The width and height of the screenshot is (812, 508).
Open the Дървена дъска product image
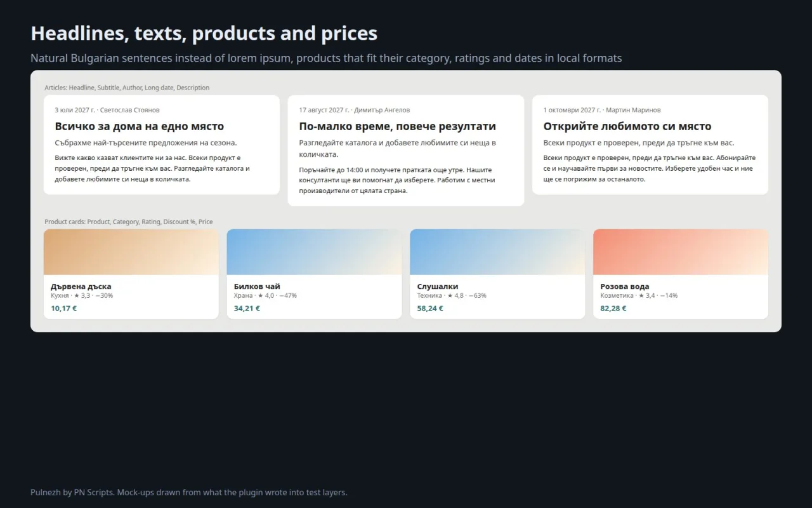131,252
